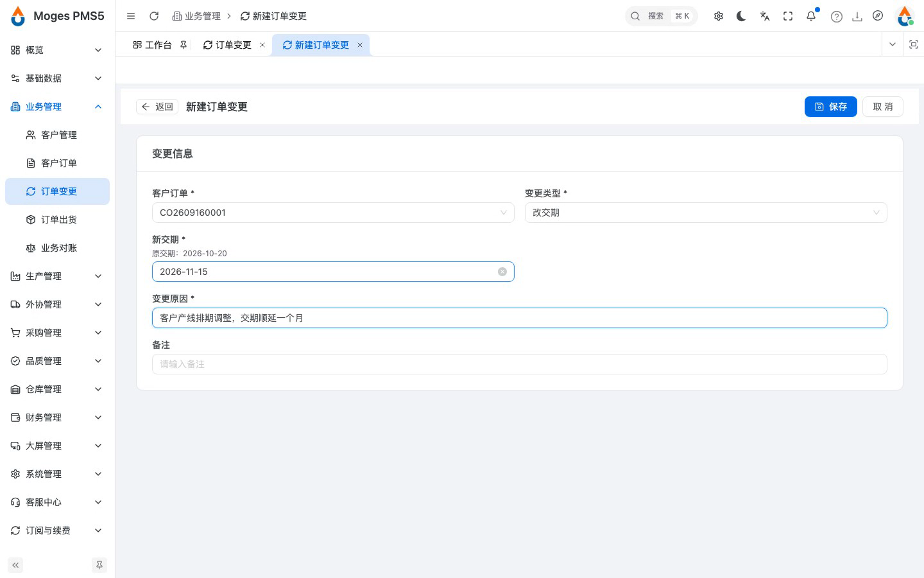Open the language translation icon
This screenshot has height=578, width=924.
(x=765, y=16)
